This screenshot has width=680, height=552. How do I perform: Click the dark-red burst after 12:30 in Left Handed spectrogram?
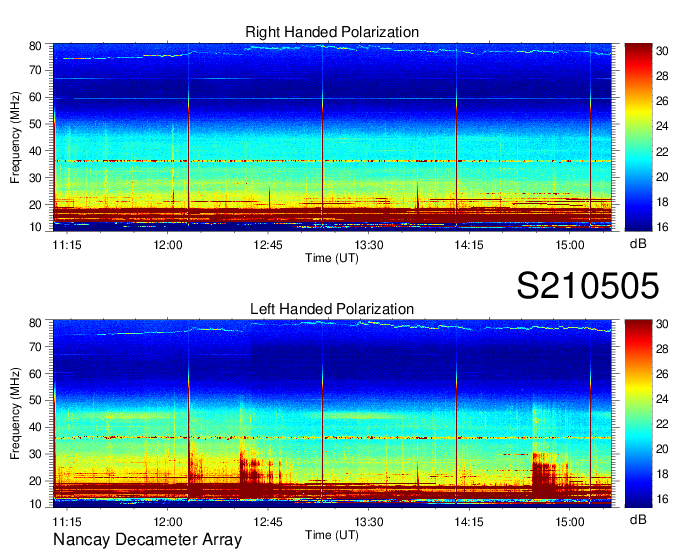pos(252,475)
